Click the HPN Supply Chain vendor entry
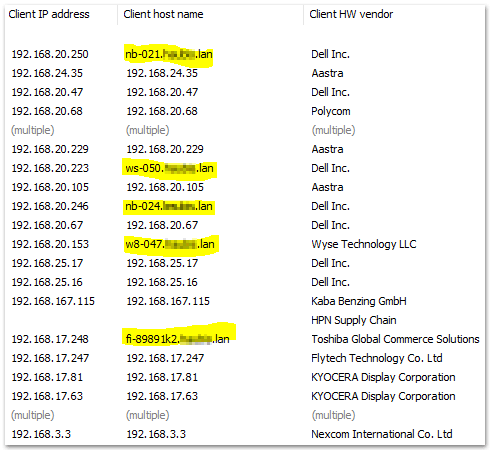The width and height of the screenshot is (490, 450). click(354, 320)
